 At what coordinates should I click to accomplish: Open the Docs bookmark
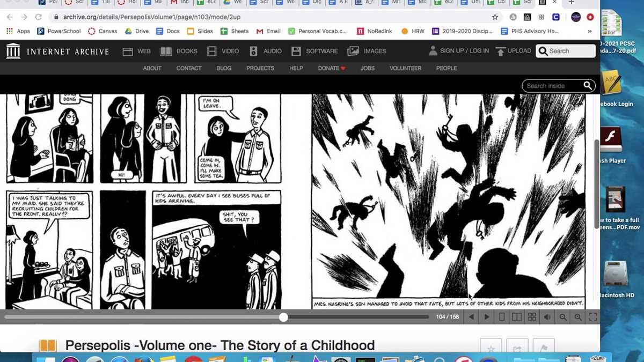[x=167, y=31]
